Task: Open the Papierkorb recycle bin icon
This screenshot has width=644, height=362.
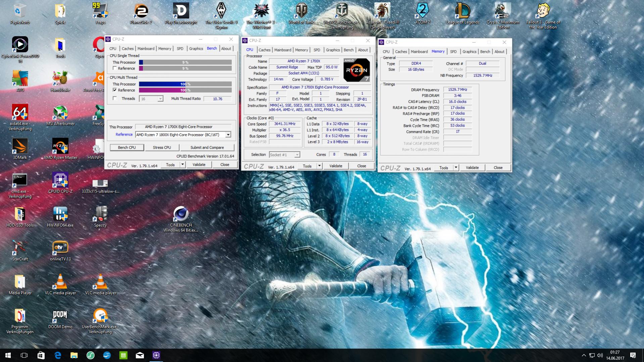Action: 20,14
